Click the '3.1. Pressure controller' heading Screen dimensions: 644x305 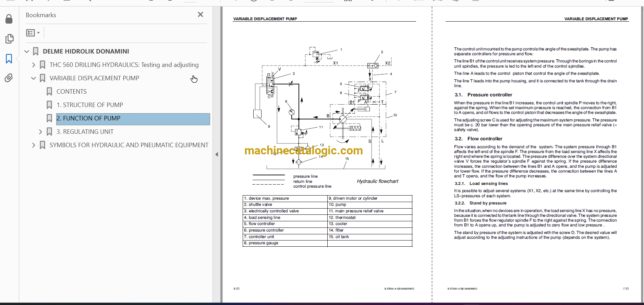tap(483, 95)
